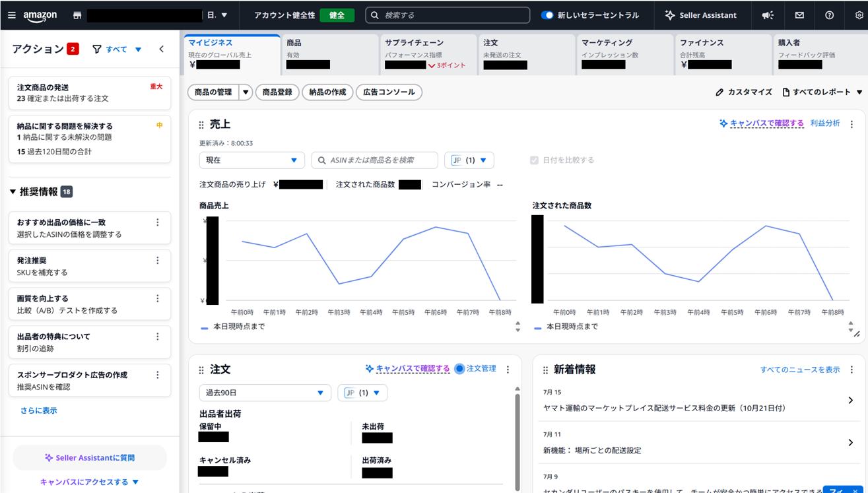Open the messages envelope icon
The height and width of the screenshot is (493, 868).
click(799, 15)
